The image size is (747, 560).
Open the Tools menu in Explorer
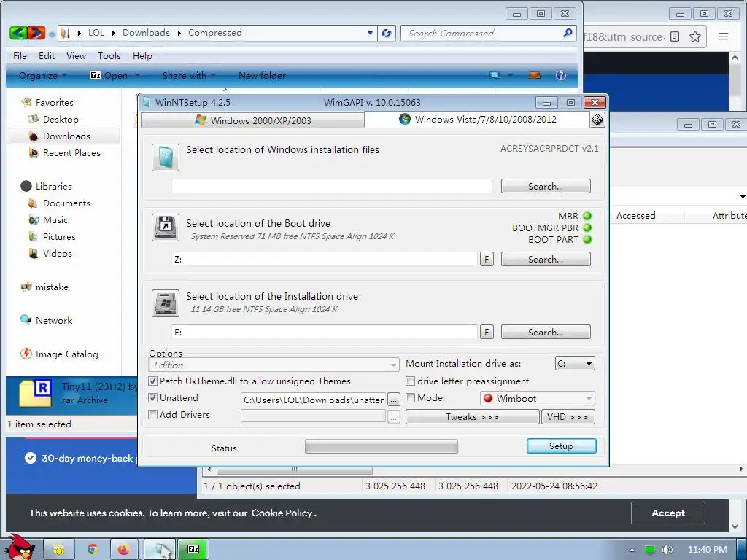pyautogui.click(x=109, y=55)
